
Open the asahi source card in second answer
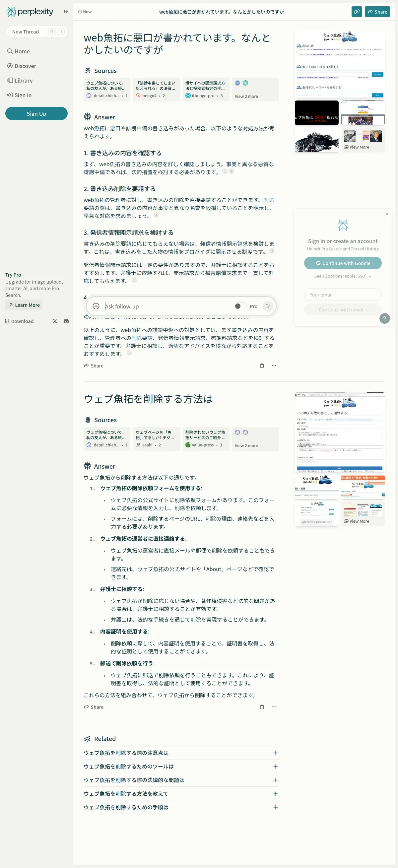coord(156,439)
